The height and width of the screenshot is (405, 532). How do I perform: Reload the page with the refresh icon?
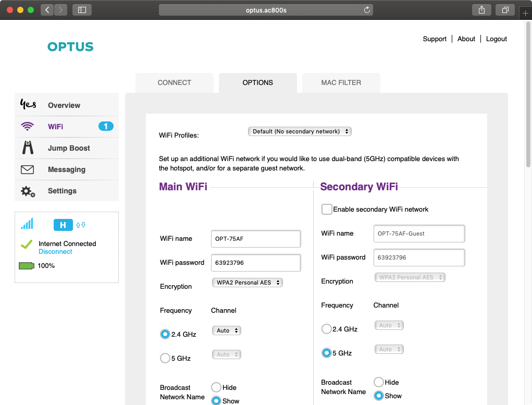[x=367, y=10]
